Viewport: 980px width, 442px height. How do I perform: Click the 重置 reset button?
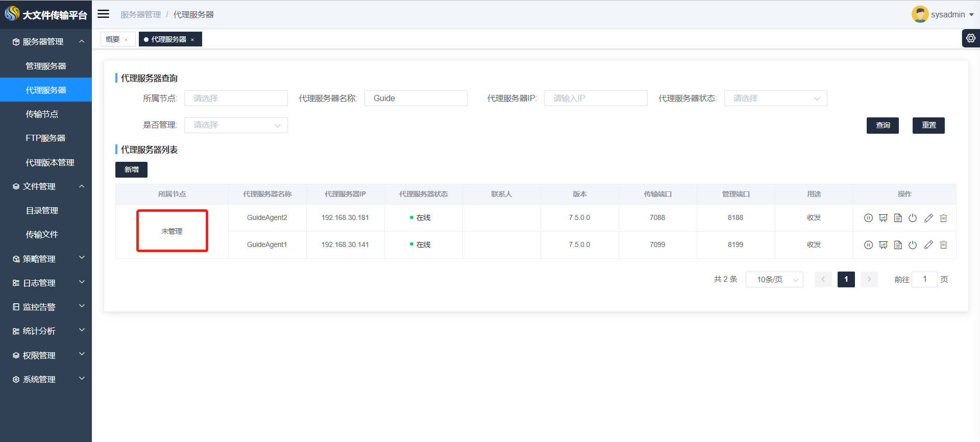click(x=928, y=126)
